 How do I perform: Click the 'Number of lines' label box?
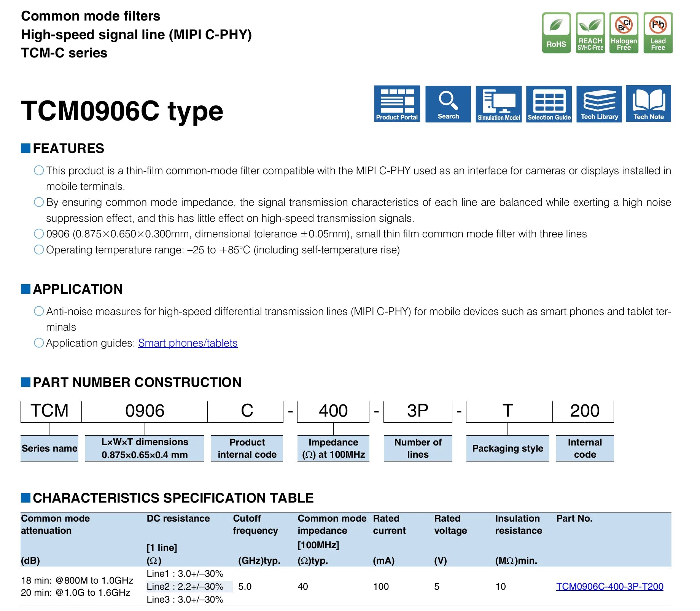coord(418,448)
